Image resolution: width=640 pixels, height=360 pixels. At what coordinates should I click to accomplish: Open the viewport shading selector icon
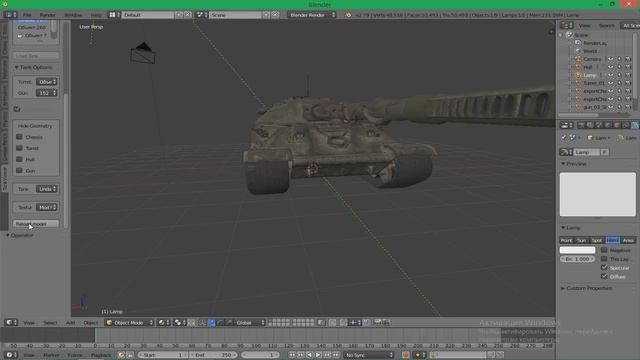tap(164, 323)
